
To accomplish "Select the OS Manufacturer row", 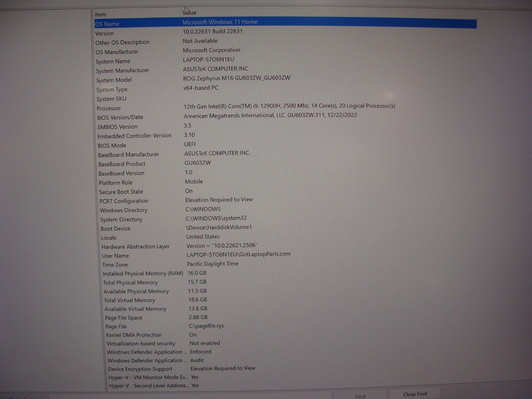I will point(286,51).
